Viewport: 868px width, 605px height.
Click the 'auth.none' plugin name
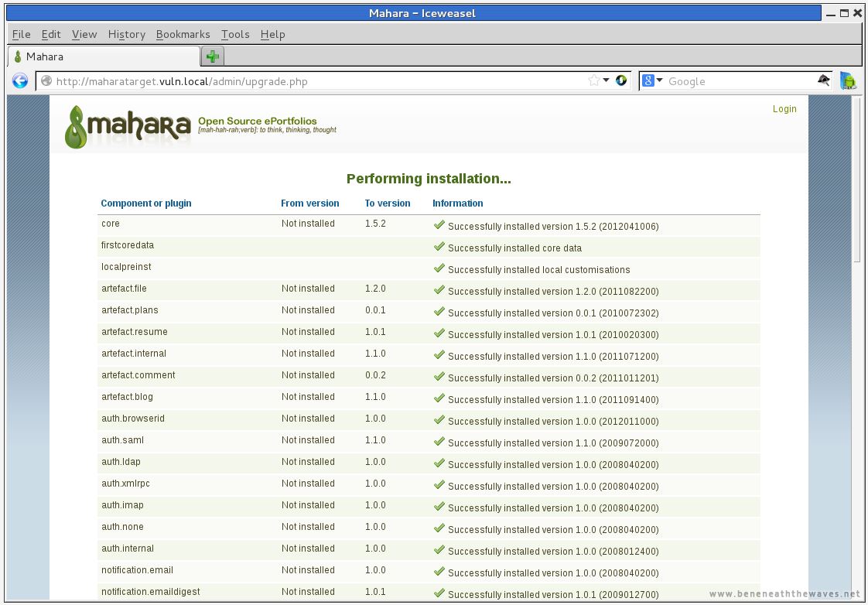pyautogui.click(x=122, y=526)
